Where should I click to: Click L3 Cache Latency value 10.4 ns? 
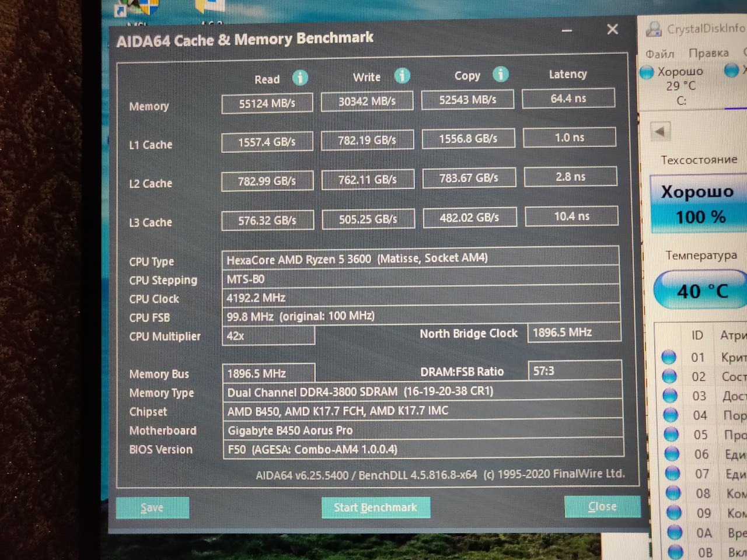coord(572,216)
